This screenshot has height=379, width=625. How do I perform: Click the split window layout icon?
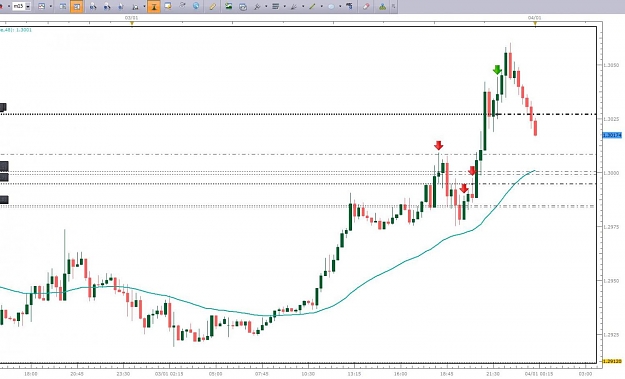tap(63, 6)
